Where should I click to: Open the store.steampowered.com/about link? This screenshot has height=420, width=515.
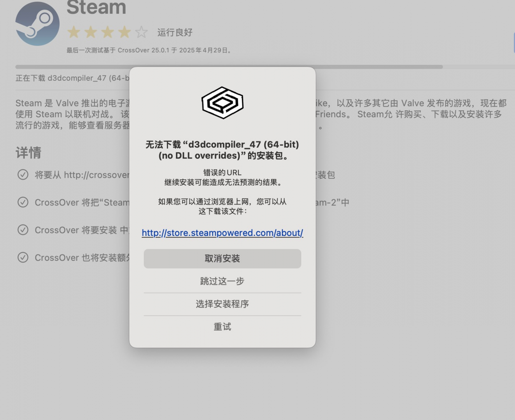click(222, 233)
